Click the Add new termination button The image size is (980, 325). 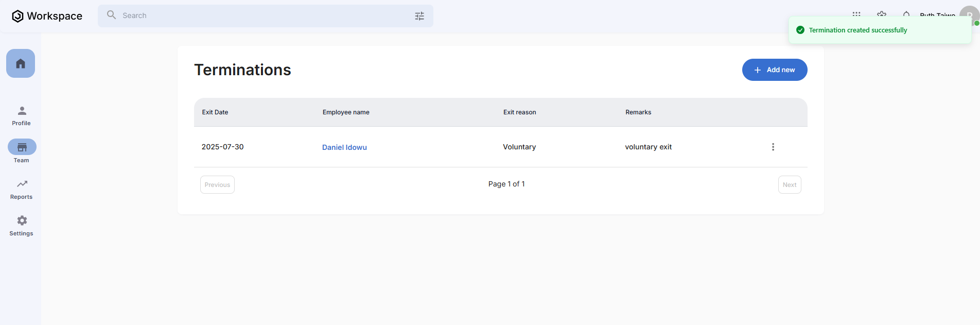pos(774,70)
